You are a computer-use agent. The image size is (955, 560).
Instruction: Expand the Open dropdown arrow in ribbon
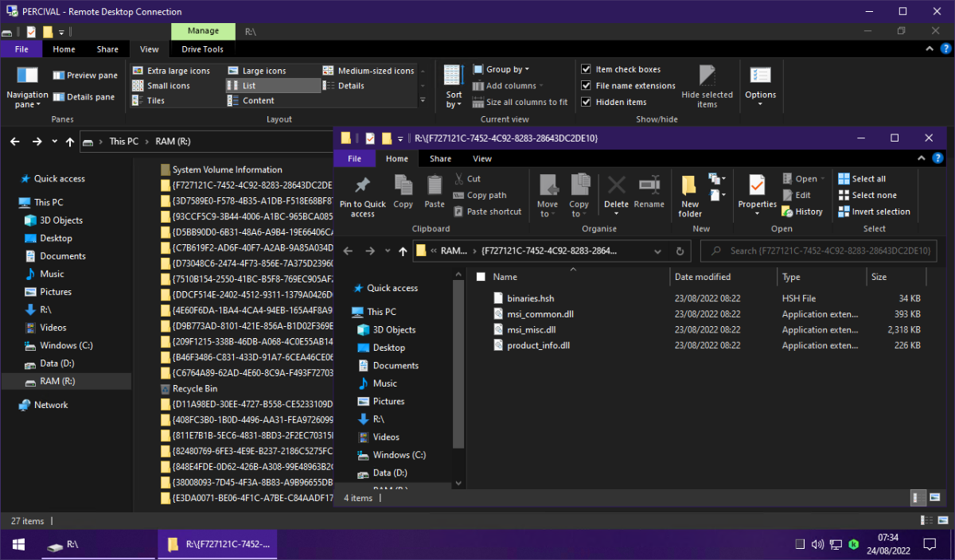[x=822, y=179]
